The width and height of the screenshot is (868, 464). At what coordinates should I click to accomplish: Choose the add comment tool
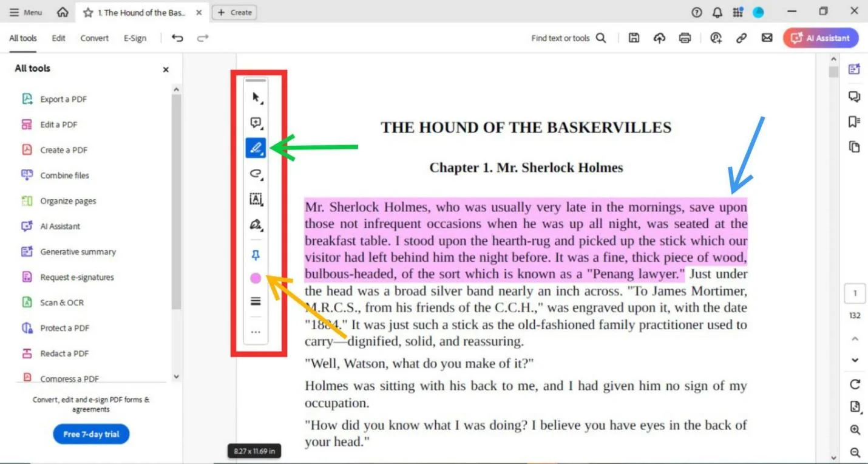point(256,123)
